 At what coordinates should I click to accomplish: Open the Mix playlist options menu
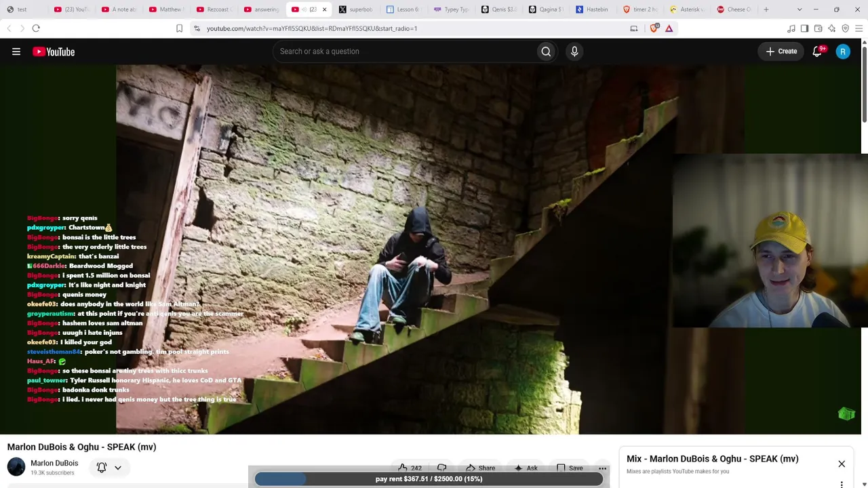click(x=842, y=484)
